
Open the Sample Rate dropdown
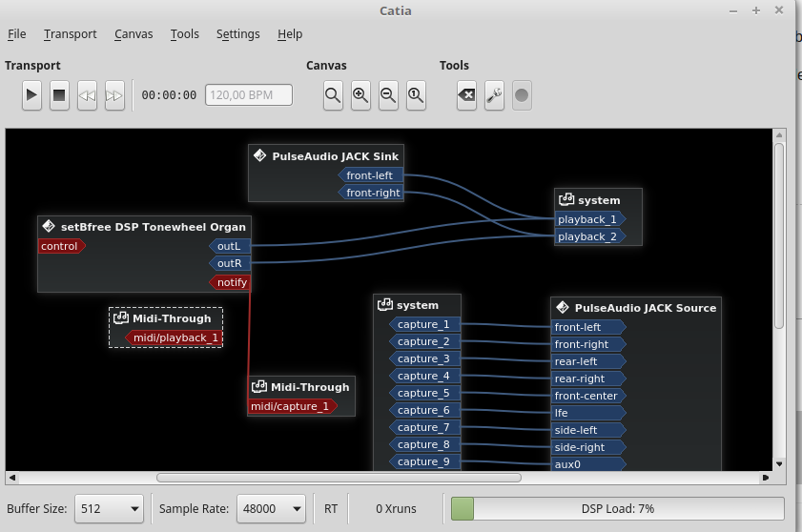[x=271, y=508]
